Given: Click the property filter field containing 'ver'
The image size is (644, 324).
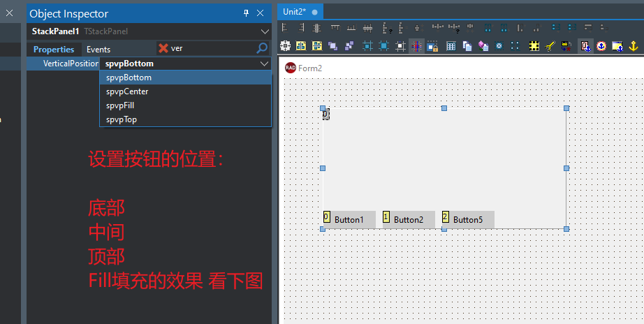Looking at the screenshot, I should 210,49.
